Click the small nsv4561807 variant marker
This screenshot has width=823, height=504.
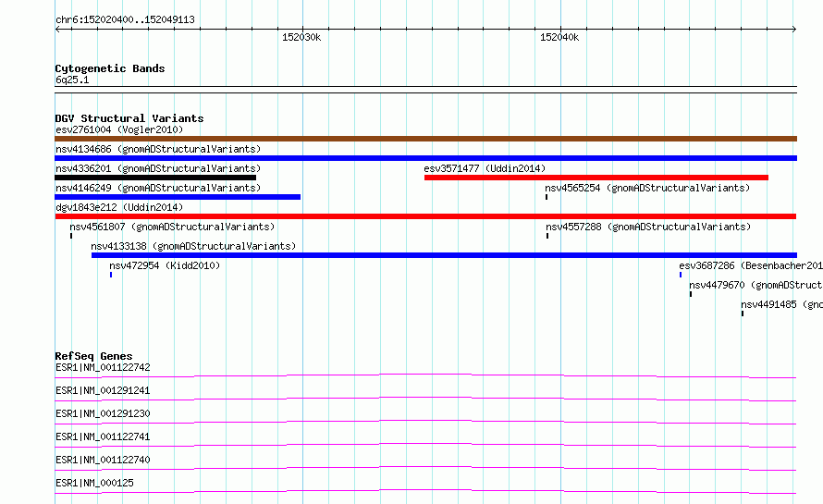click(71, 236)
